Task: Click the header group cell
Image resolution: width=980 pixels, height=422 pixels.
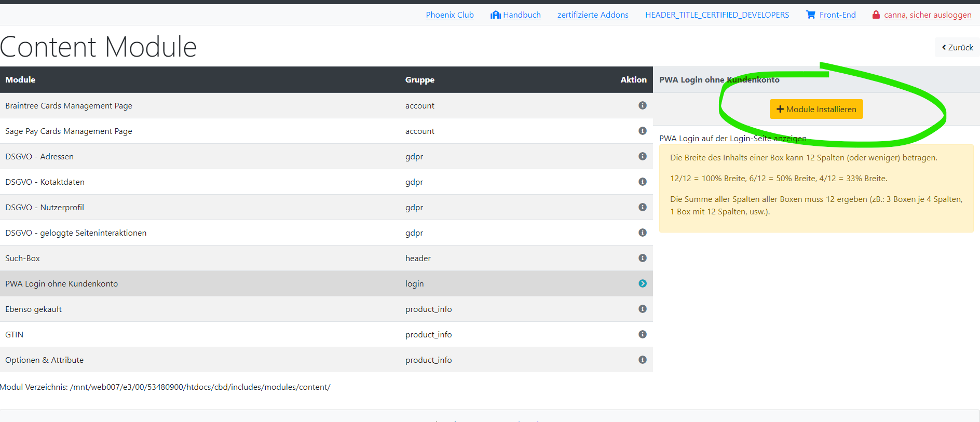Action: tap(418, 258)
